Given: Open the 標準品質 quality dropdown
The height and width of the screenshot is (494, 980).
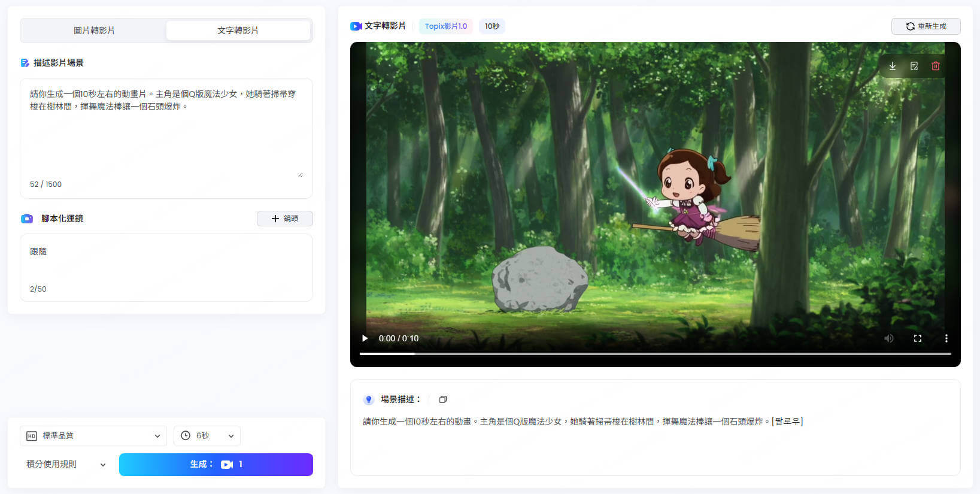Looking at the screenshot, I should [93, 436].
